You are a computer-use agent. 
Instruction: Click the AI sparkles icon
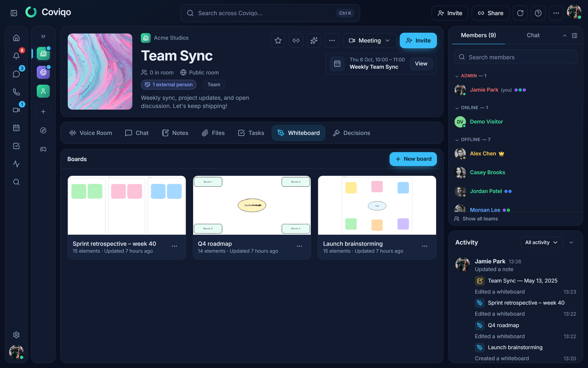[x=314, y=40]
